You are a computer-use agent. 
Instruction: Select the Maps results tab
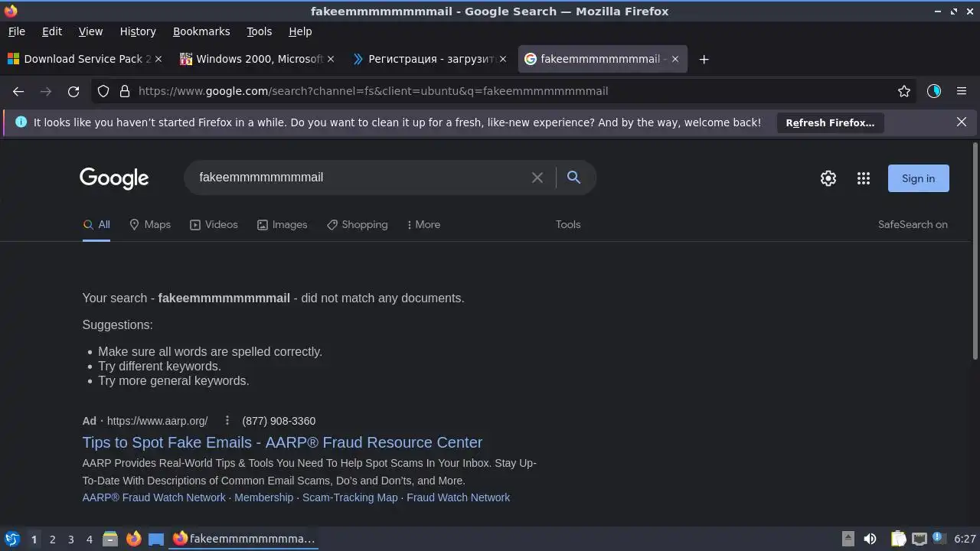pos(150,224)
